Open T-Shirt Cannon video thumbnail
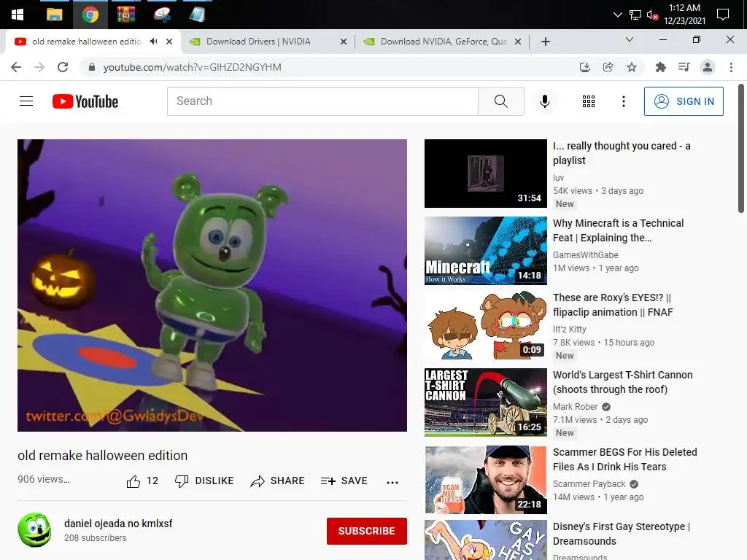This screenshot has height=560, width=747. point(485,402)
